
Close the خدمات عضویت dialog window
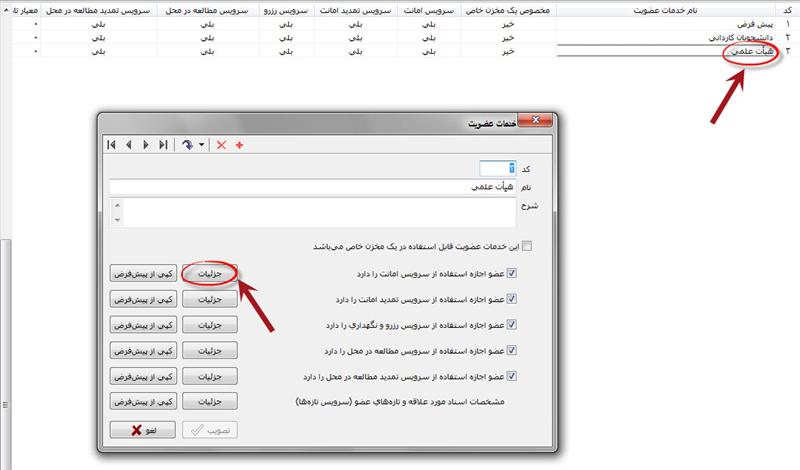point(538,121)
